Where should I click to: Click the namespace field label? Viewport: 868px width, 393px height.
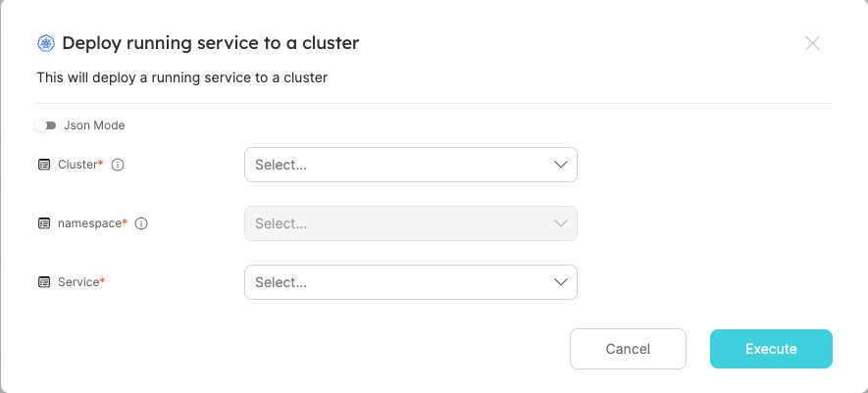(90, 223)
